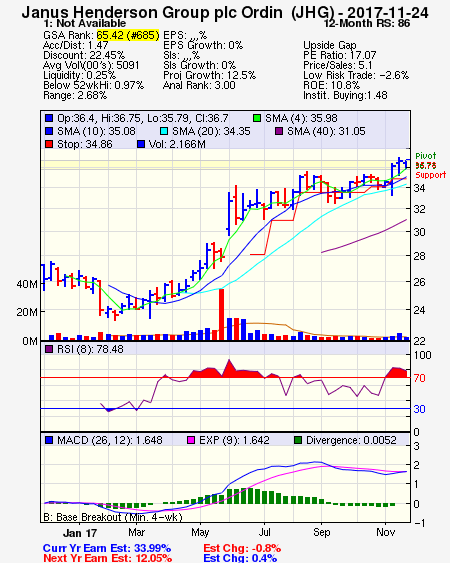Click the Proj Growth: 12.5% text

click(209, 75)
